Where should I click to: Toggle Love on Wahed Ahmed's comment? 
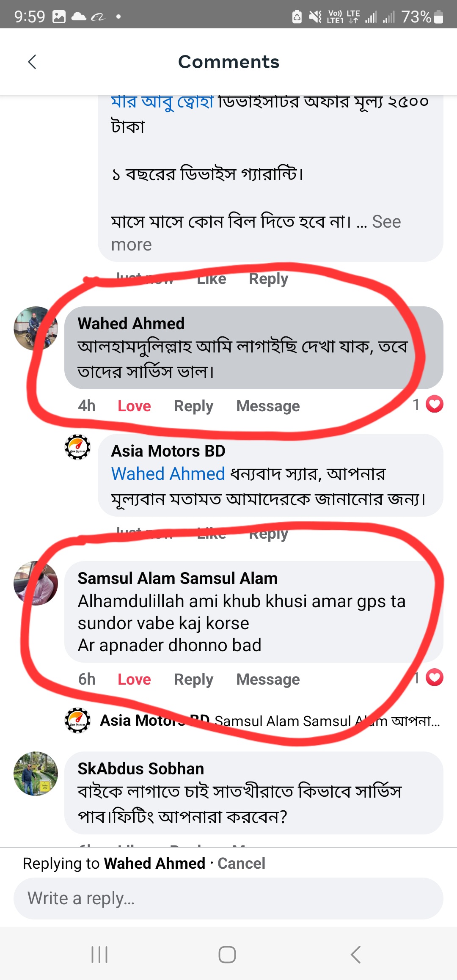point(134,406)
